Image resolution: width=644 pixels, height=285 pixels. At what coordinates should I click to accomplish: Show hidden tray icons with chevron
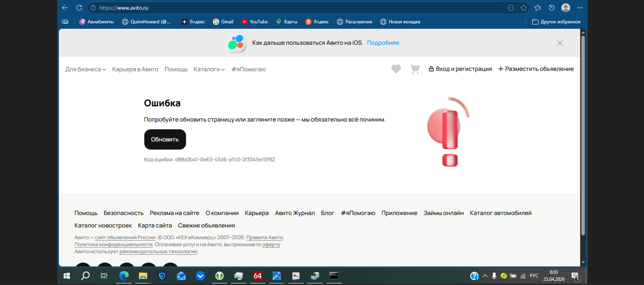485,276
